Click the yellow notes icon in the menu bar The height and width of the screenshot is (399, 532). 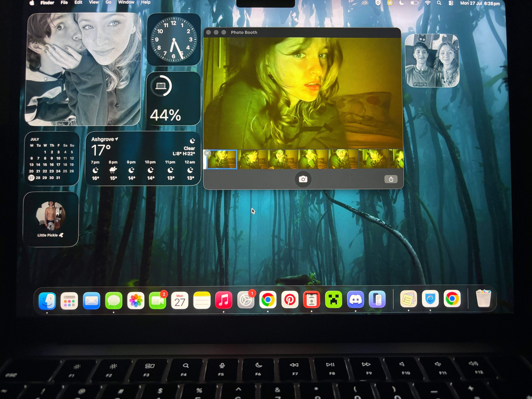coord(390,3)
